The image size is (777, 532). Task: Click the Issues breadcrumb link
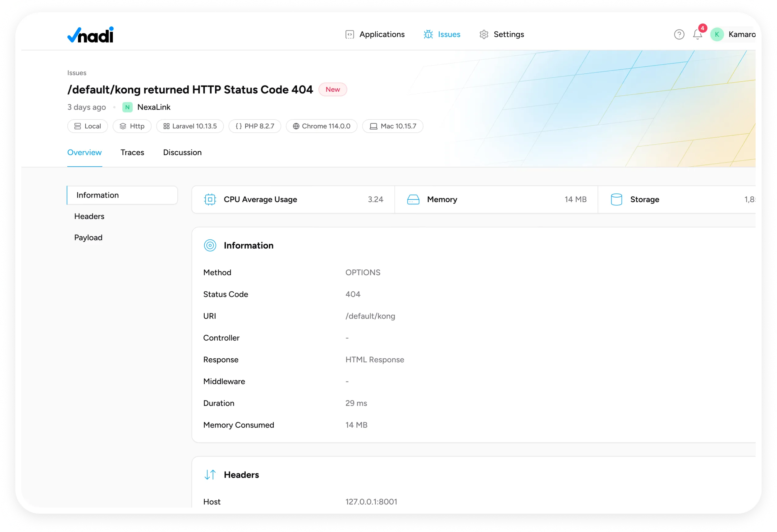pyautogui.click(x=76, y=73)
